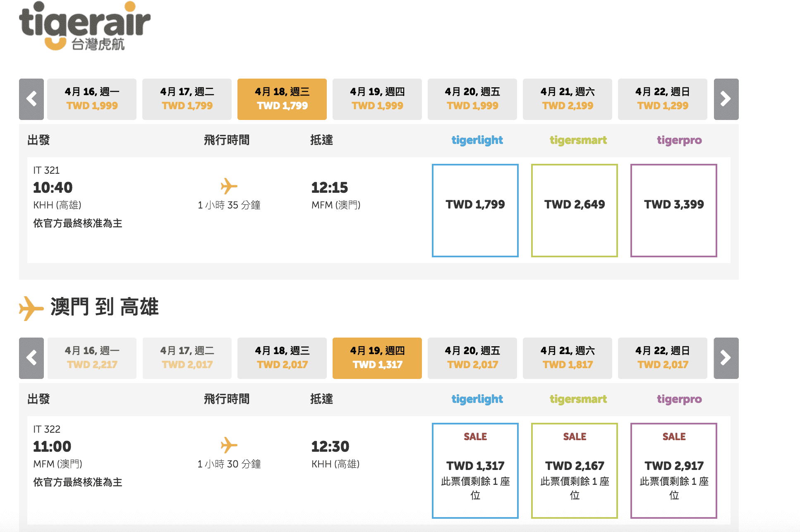Select outbound date 4月 16 TWD 1,999

click(x=92, y=99)
